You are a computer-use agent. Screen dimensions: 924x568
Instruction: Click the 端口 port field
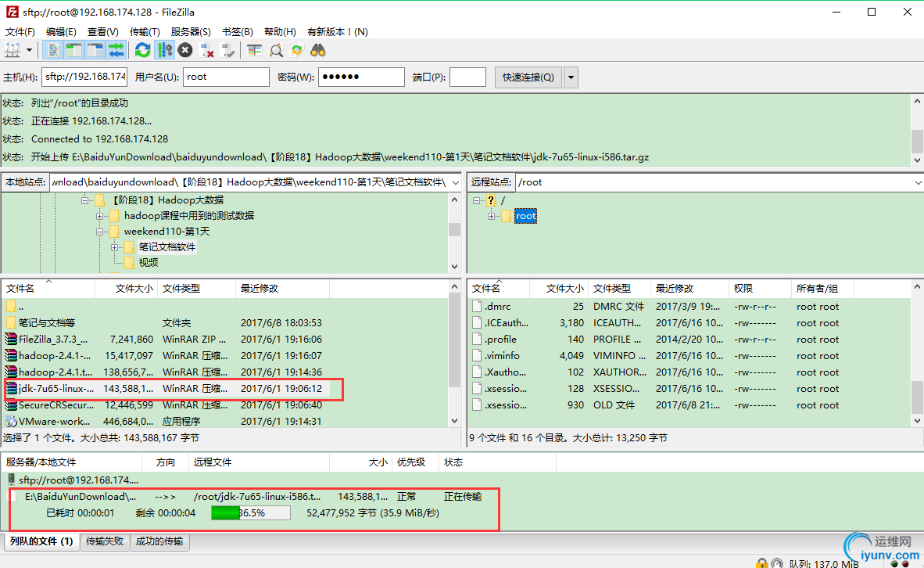pyautogui.click(x=467, y=77)
